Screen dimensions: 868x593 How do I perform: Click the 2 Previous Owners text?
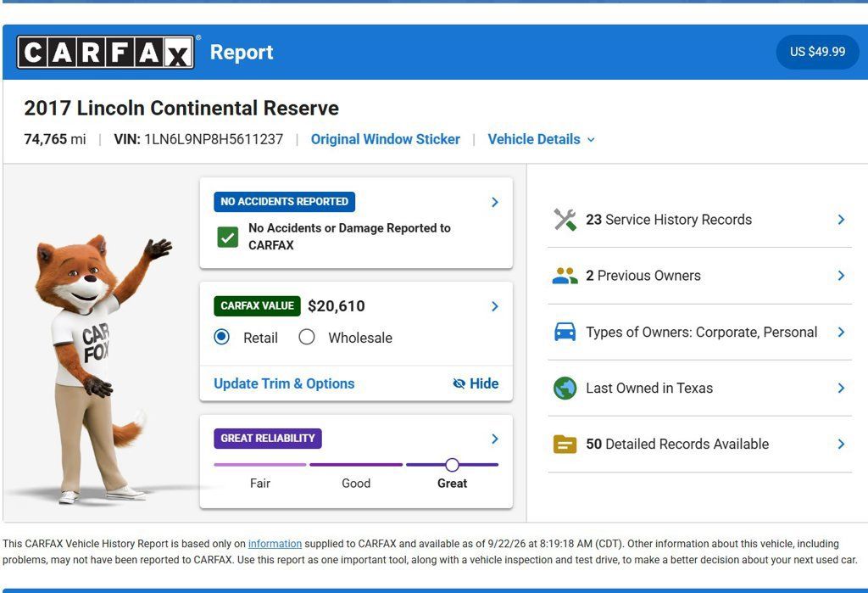643,276
